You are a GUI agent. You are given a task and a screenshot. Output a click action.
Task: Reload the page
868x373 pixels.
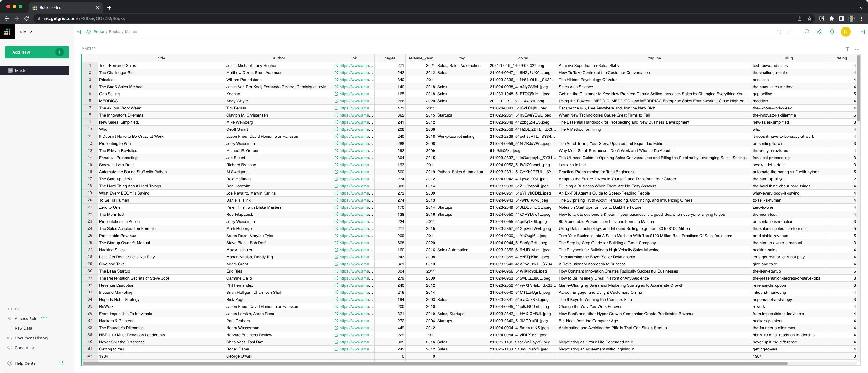tap(26, 18)
